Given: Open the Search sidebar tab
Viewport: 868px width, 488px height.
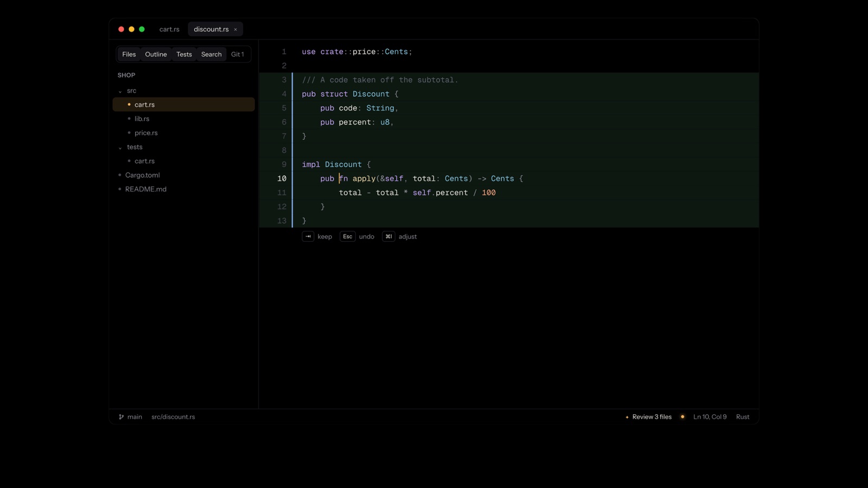Looking at the screenshot, I should point(212,54).
